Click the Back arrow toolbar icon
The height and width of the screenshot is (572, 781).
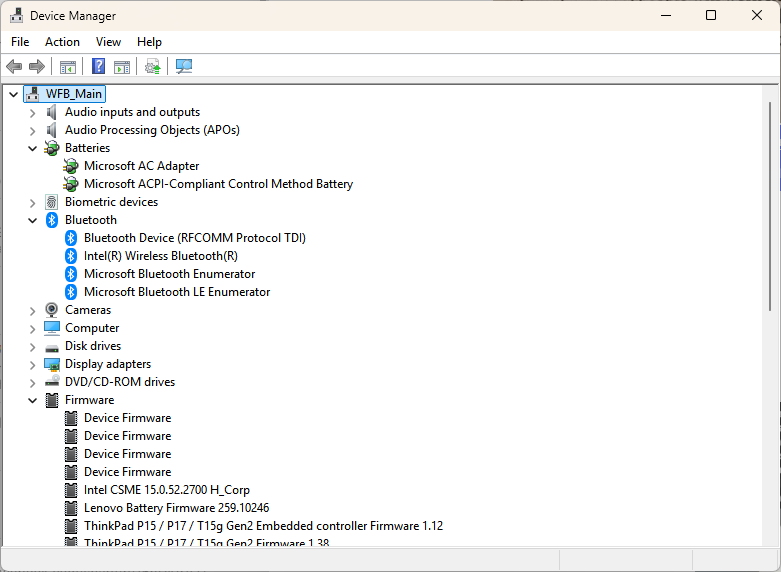(14, 66)
